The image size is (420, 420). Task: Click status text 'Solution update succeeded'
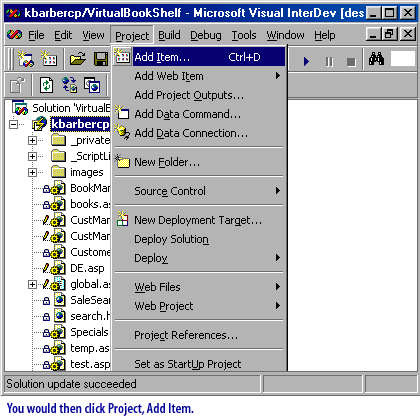click(x=71, y=384)
